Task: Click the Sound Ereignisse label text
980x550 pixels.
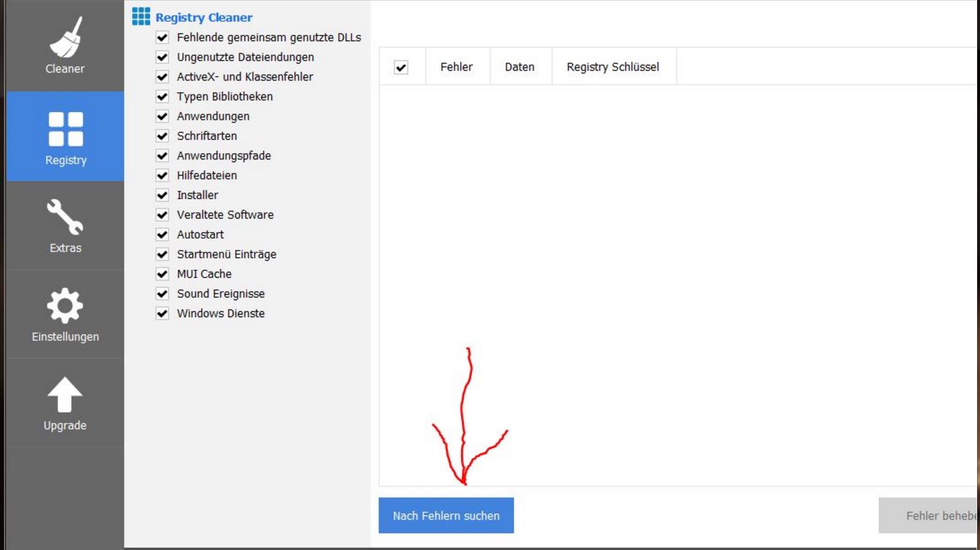Action: (221, 294)
